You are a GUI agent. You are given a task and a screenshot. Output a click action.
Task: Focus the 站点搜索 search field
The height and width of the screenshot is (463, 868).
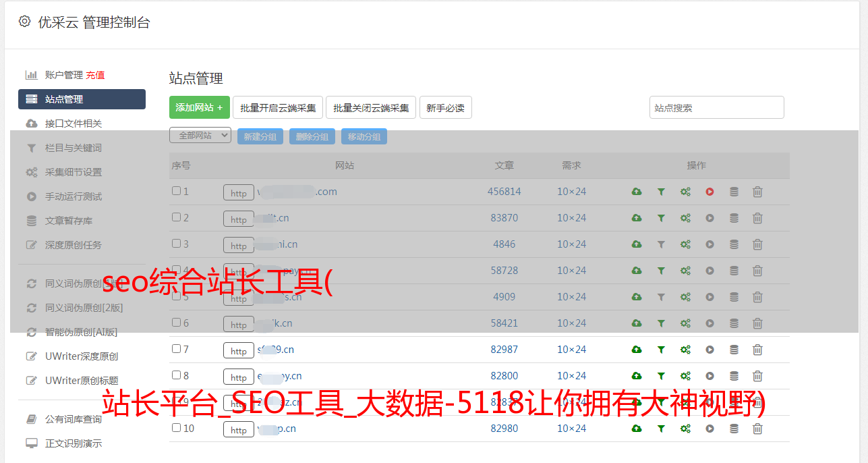717,107
